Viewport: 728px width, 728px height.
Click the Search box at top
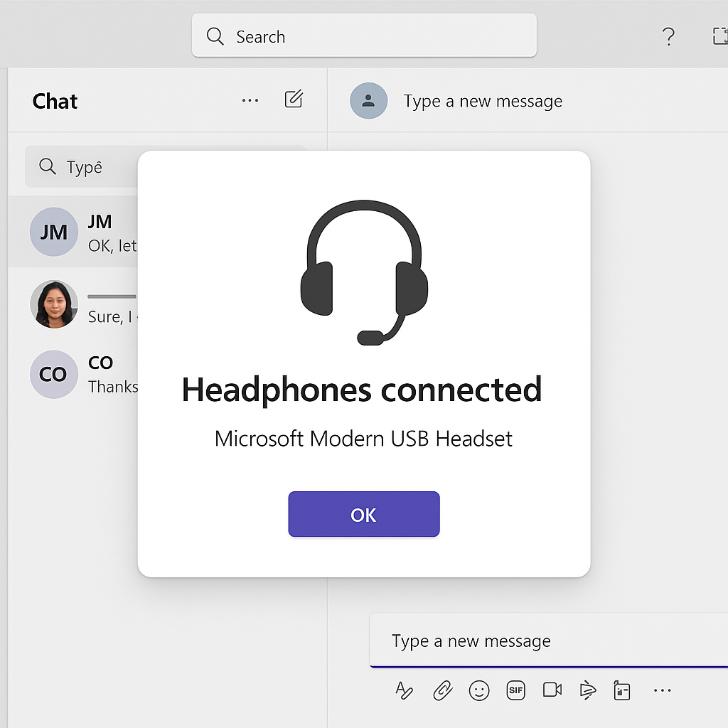point(364,36)
